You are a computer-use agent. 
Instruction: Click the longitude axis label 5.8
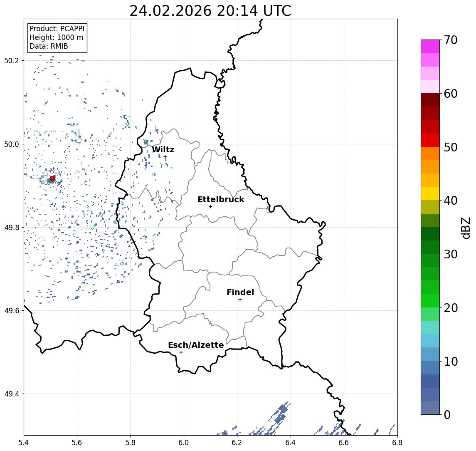click(130, 443)
